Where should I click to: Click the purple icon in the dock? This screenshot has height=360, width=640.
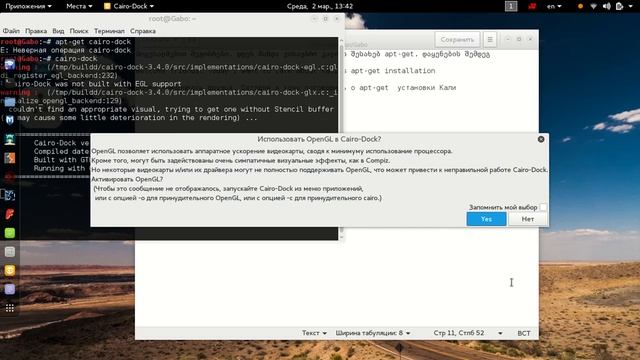[10, 289]
